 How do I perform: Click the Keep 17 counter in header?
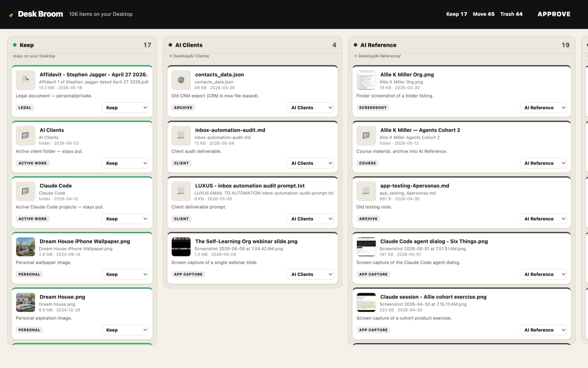(x=456, y=14)
